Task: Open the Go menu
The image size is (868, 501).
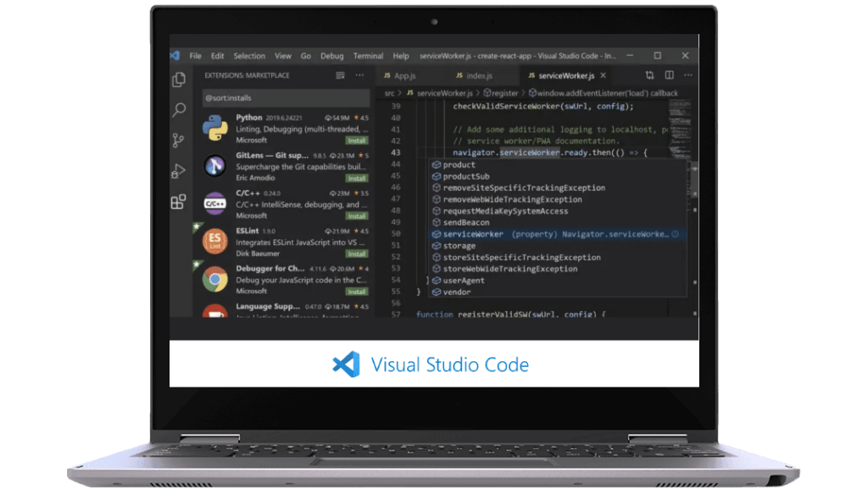Action: click(x=305, y=56)
